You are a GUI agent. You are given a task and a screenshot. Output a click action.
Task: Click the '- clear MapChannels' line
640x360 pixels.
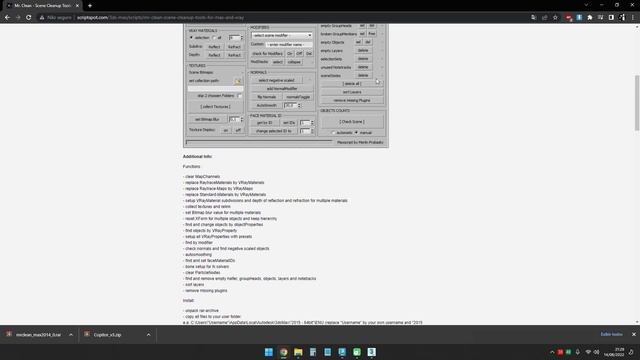pos(202,177)
